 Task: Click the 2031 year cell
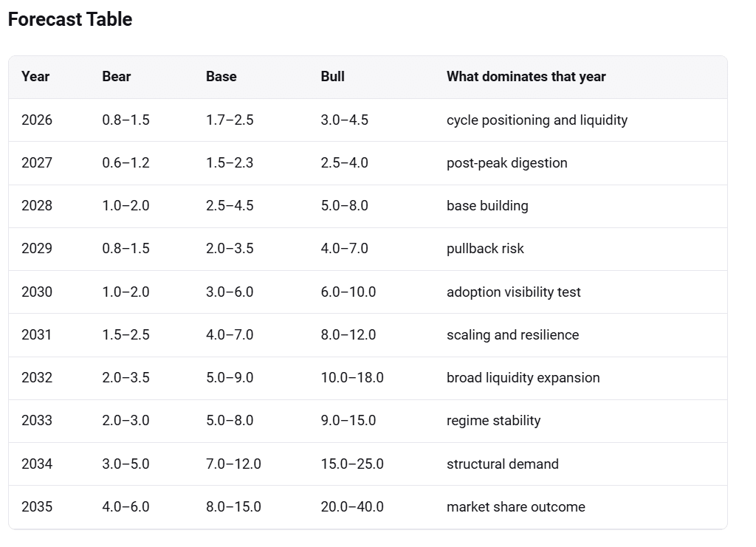(x=37, y=335)
